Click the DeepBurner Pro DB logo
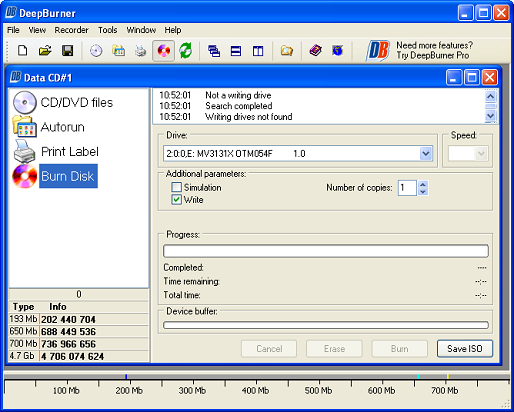 (378, 51)
